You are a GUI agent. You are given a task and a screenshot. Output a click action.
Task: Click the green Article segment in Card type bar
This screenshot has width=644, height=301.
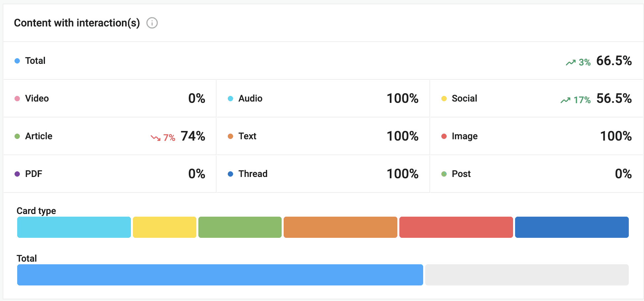click(240, 227)
